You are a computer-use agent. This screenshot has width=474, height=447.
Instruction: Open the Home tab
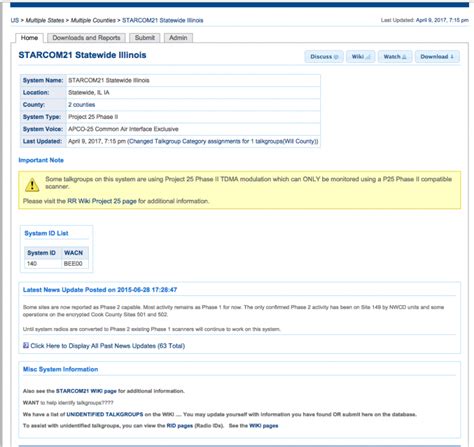click(x=29, y=38)
